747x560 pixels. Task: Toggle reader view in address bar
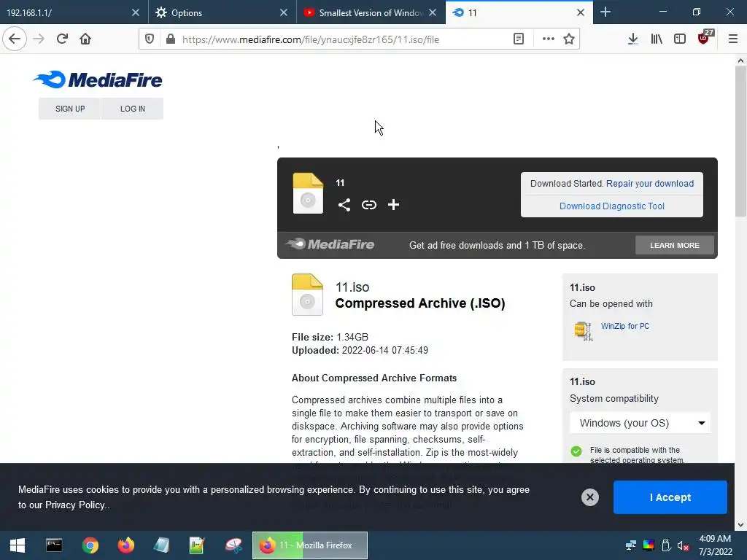[x=519, y=39]
